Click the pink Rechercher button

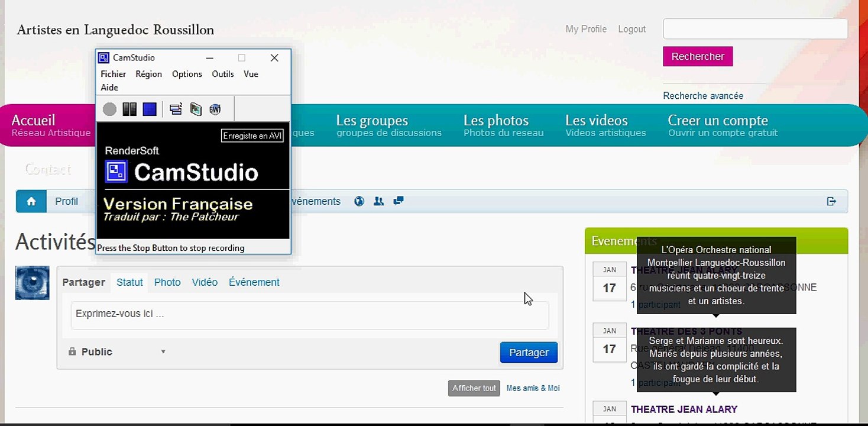698,57
